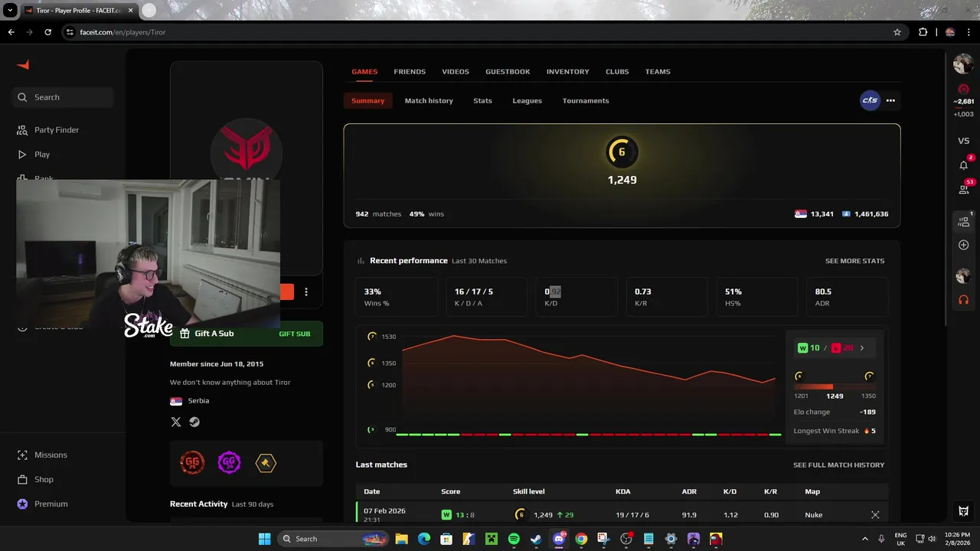Screen dimensions: 980x551
Task: Open the TEAMS tab
Action: [658, 71]
